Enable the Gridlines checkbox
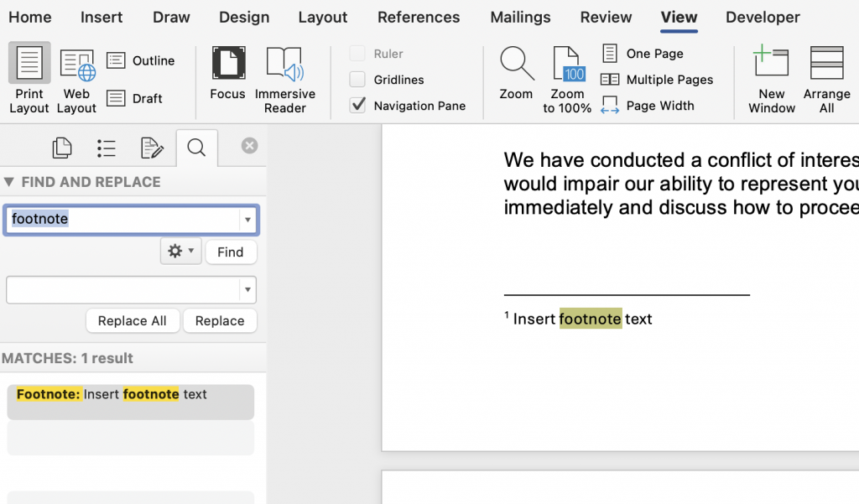 pos(356,79)
